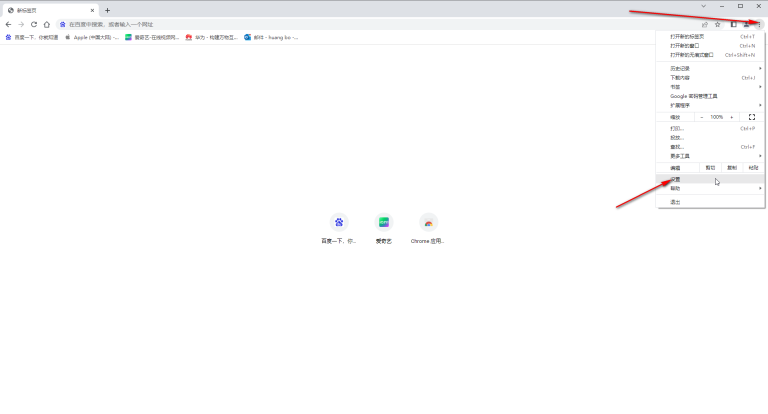768x414 pixels.
Task: Open the home page via house icon
Action: coord(47,24)
